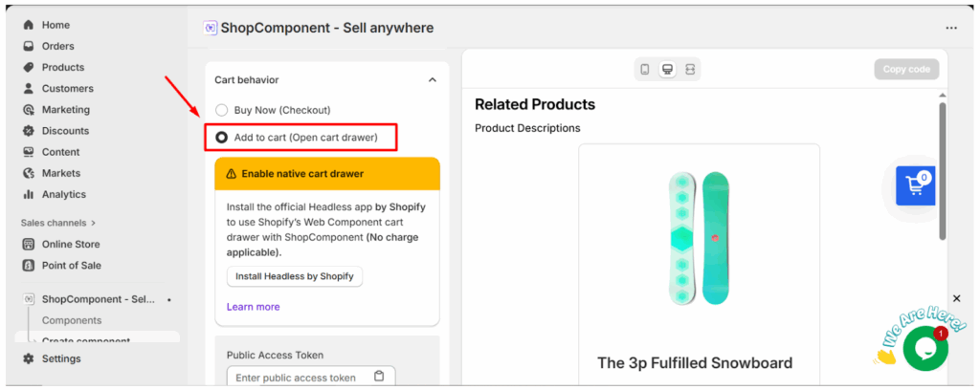Screen dimensions: 980x390
Task: Open the blue shopping cart icon
Action: coord(915,186)
